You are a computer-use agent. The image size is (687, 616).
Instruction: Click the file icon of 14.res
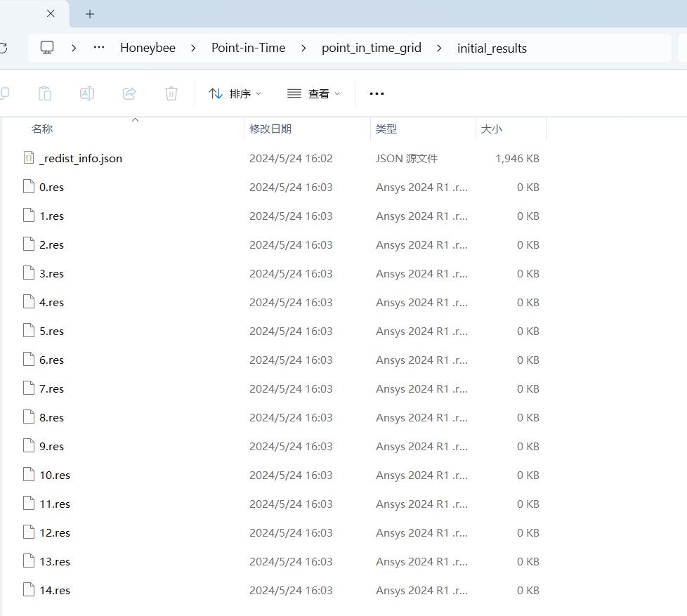click(x=29, y=590)
